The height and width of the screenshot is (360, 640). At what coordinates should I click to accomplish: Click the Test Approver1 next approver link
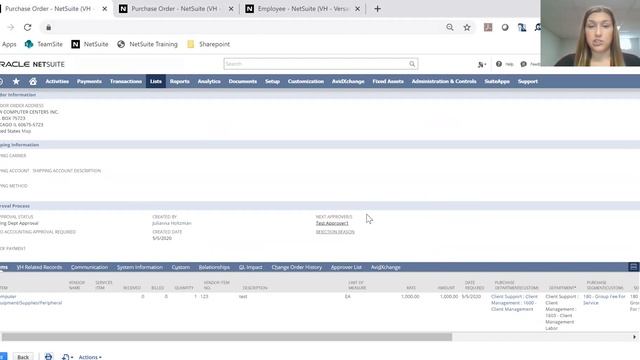[332, 223]
